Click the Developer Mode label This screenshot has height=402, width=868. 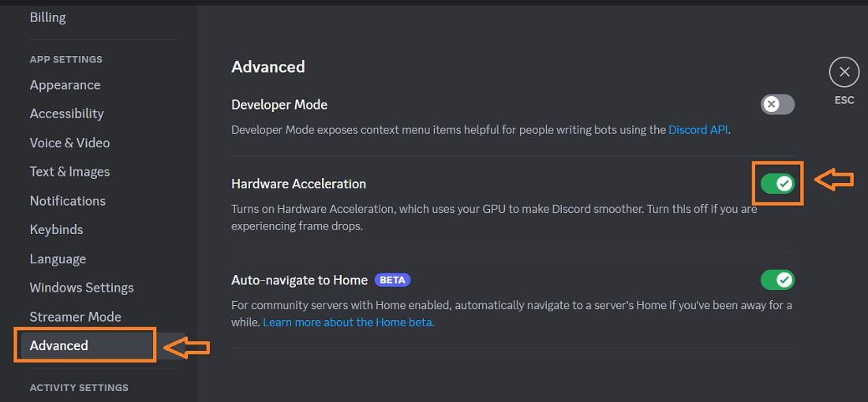[279, 105]
